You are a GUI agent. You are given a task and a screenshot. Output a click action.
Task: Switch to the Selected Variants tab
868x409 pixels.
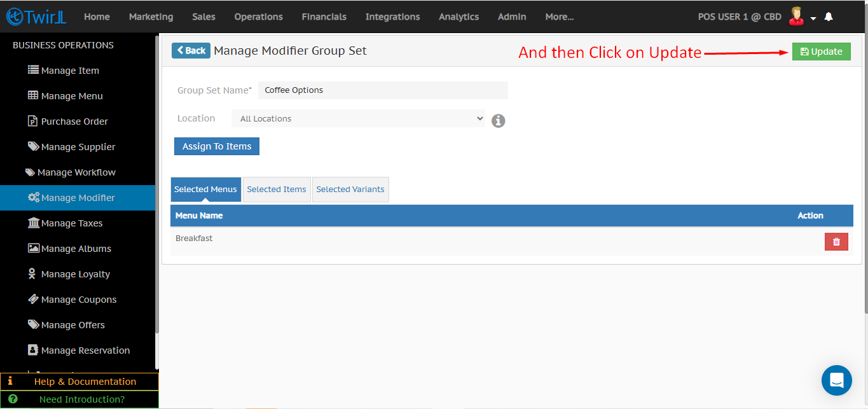coord(350,190)
